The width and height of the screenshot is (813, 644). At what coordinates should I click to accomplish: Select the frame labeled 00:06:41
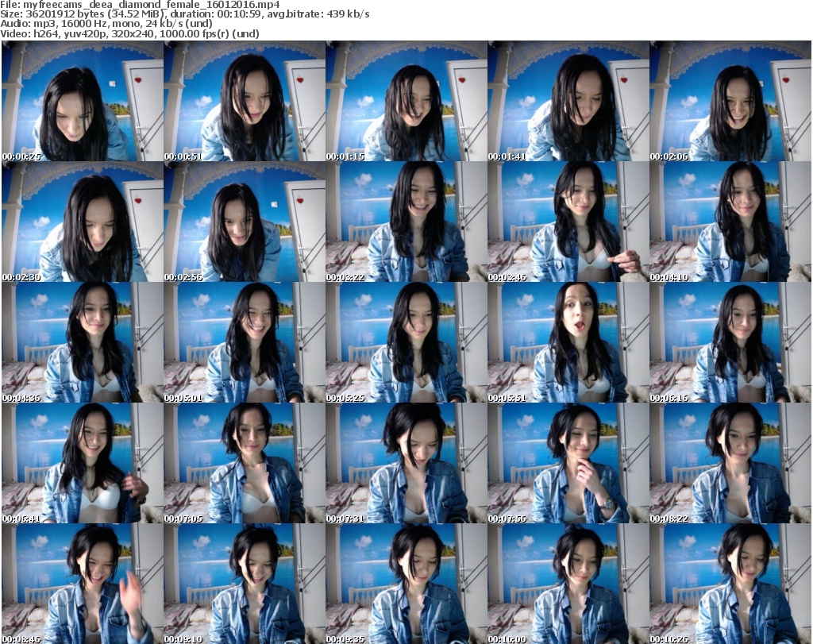coord(83,463)
